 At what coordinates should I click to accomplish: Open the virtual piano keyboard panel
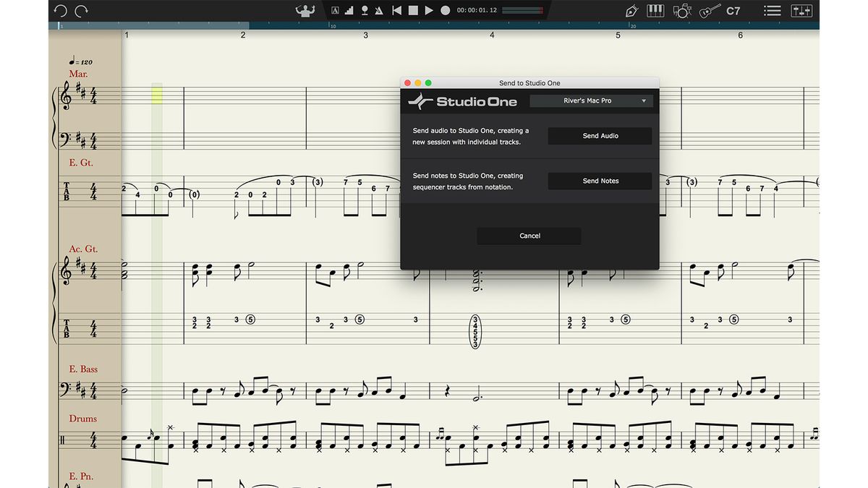pos(655,10)
